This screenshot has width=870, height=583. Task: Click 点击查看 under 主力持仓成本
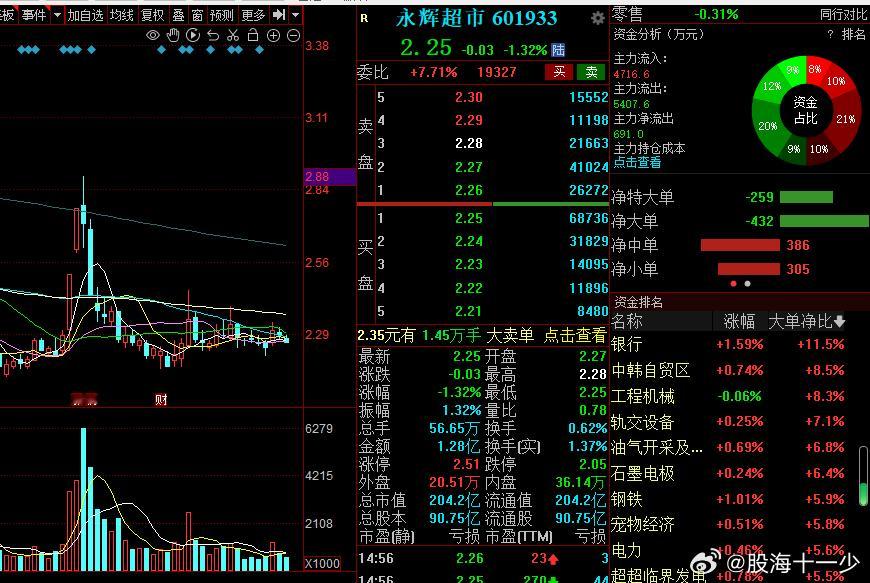(x=637, y=163)
